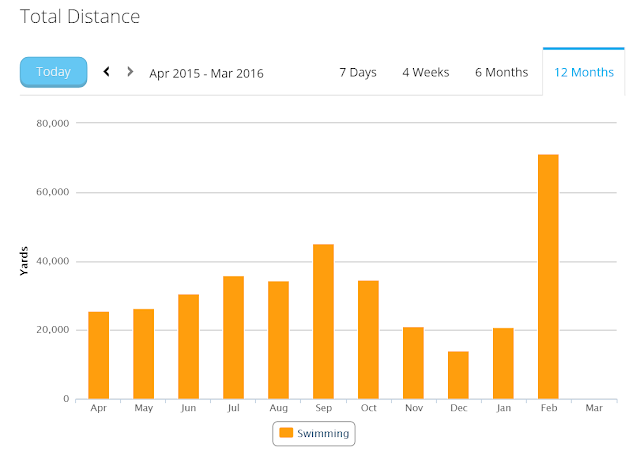
Task: Click the Today button
Action: [x=53, y=72]
